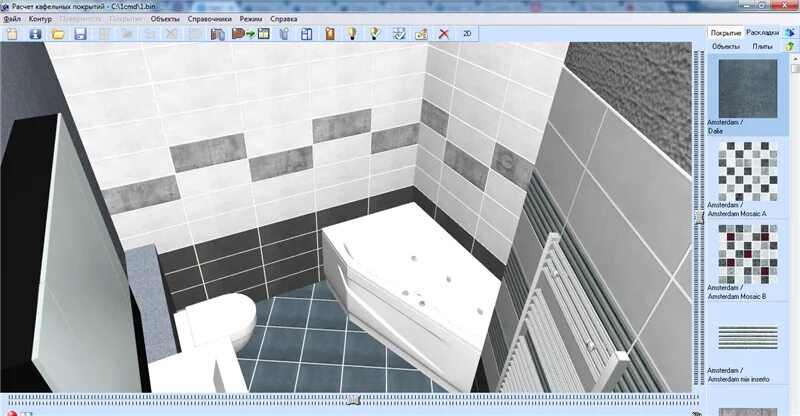Click the new project icon in toolbar
800x416 pixels.
click(12, 33)
